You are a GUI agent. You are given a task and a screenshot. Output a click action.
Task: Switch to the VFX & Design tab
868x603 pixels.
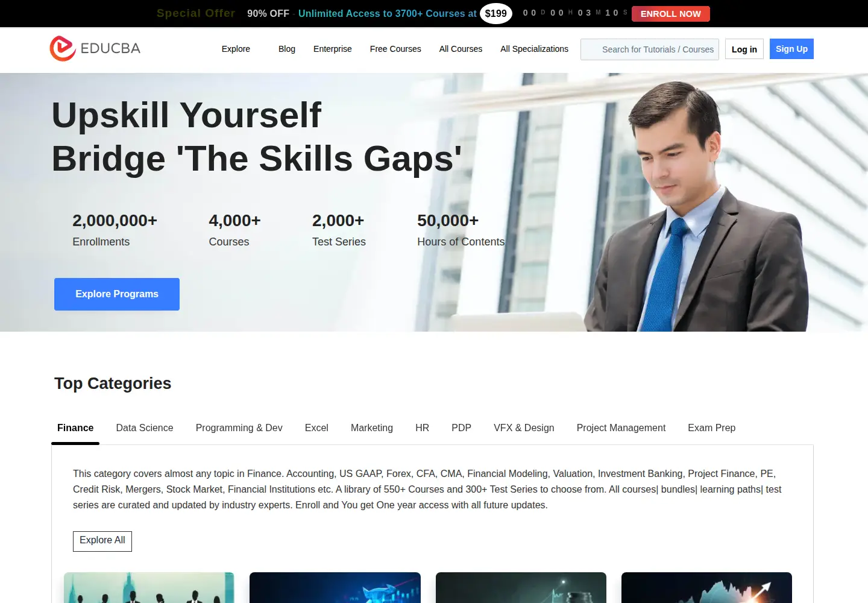coord(524,428)
